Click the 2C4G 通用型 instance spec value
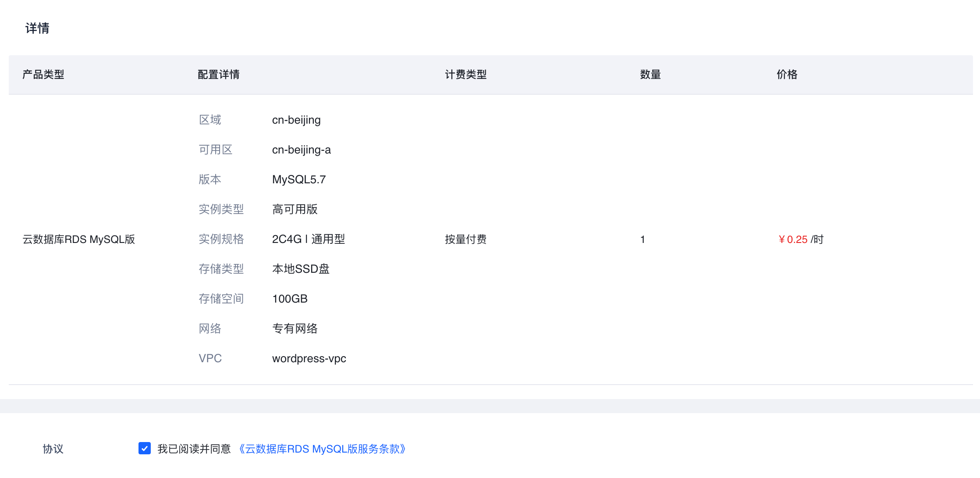 (x=309, y=239)
